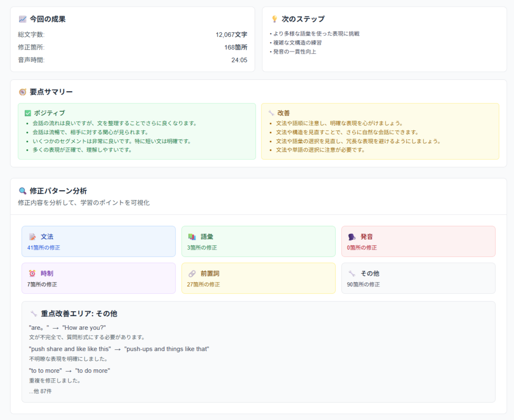Screen dimensions: 514x420
Task: Click the 12,067文字 total character count
Action: pos(231,35)
